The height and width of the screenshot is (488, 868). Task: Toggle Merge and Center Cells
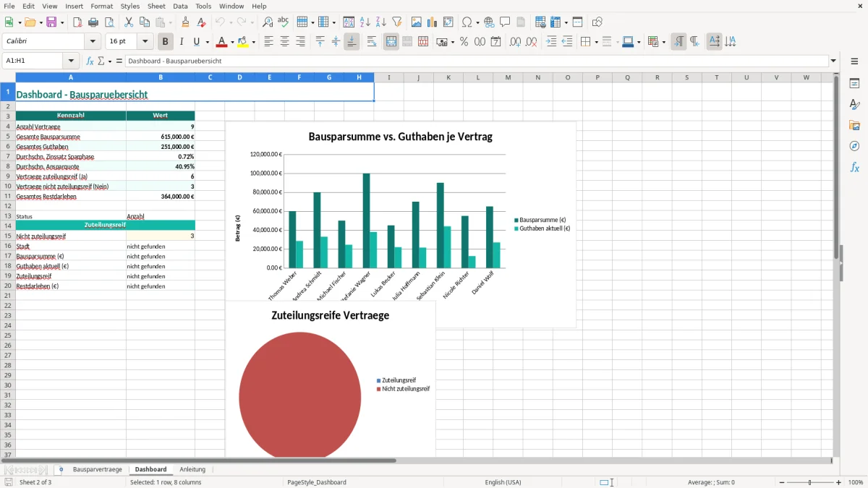391,42
